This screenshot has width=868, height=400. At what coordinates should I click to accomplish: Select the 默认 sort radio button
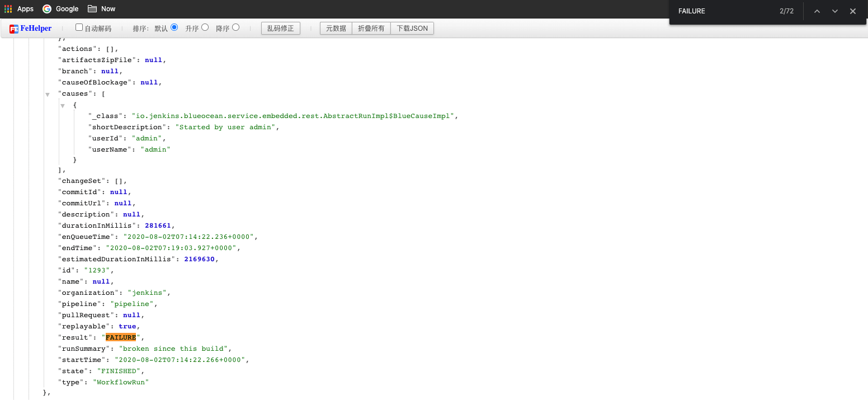click(174, 27)
